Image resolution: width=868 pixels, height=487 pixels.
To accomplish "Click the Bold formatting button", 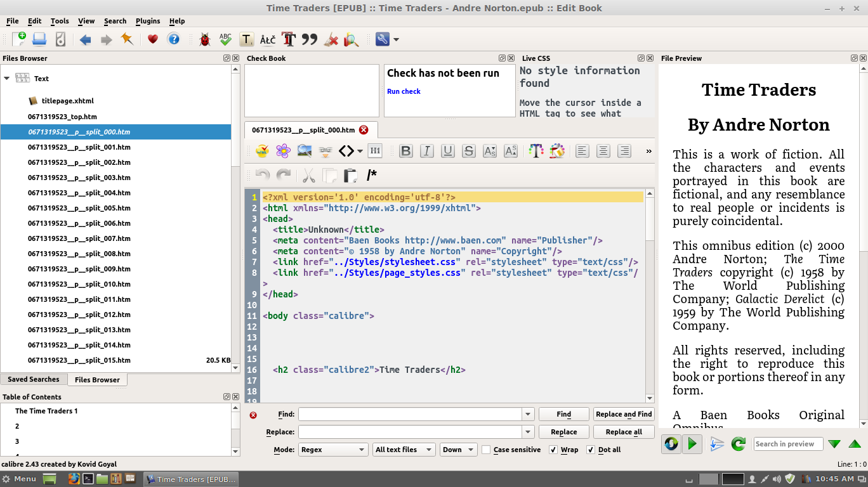I will click(x=406, y=151).
